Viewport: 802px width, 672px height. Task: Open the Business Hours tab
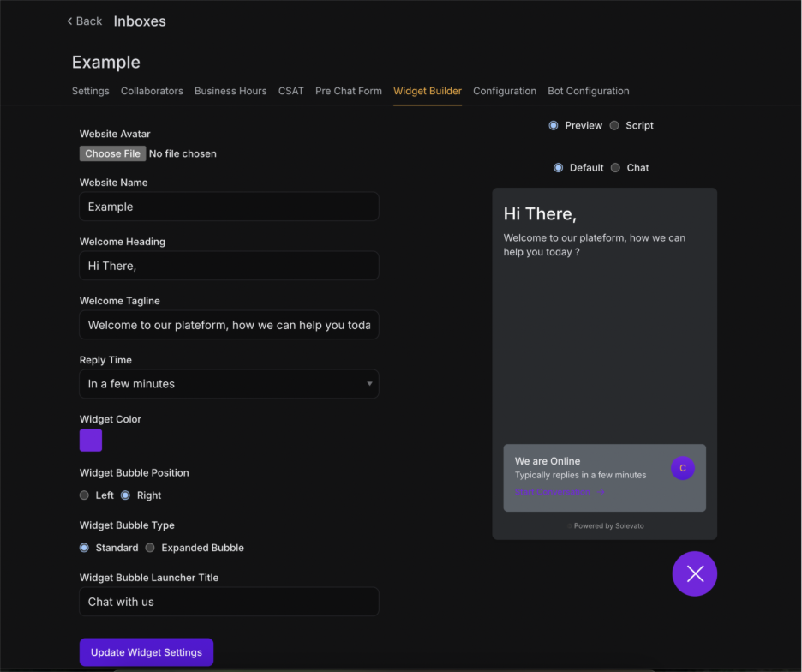tap(230, 91)
